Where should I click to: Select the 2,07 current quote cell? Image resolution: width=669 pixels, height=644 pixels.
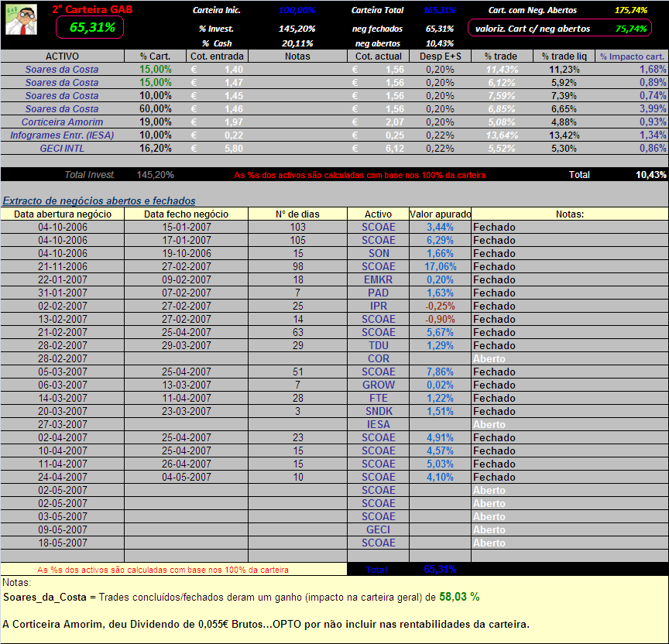tap(379, 122)
